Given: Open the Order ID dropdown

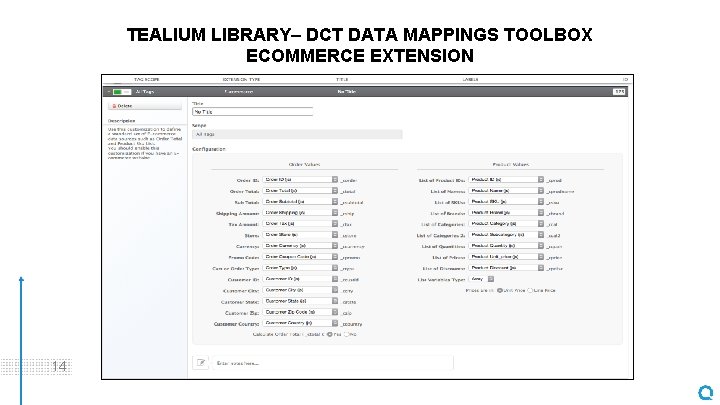Looking at the screenshot, I should (300, 180).
